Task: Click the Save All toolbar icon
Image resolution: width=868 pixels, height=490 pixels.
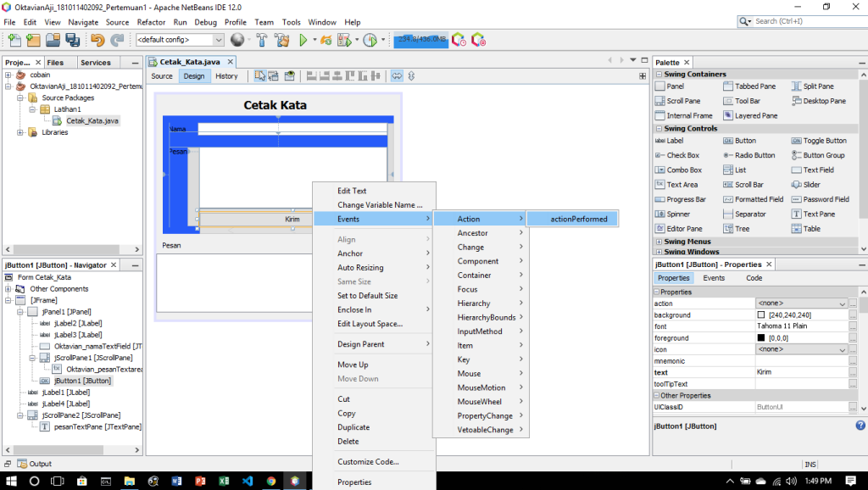Action: coord(72,40)
